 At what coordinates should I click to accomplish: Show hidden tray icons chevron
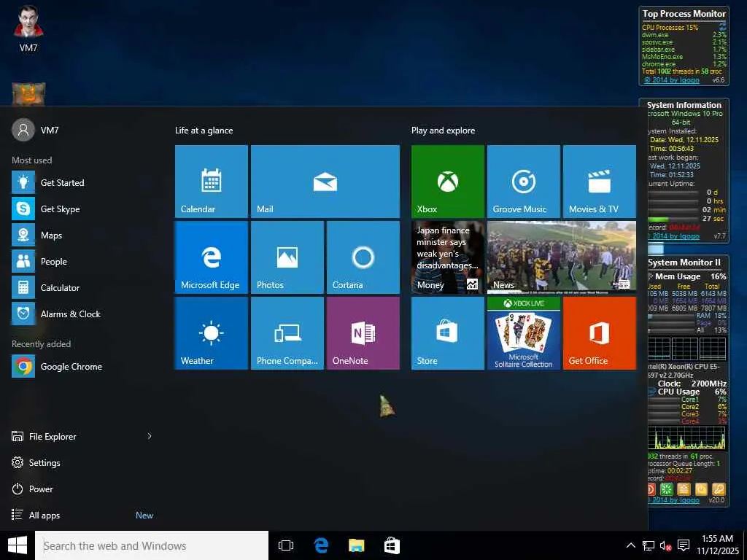pos(630,545)
